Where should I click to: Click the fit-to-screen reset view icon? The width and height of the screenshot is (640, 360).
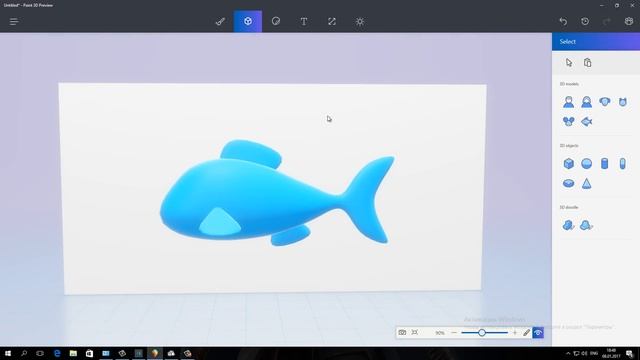coord(415,333)
